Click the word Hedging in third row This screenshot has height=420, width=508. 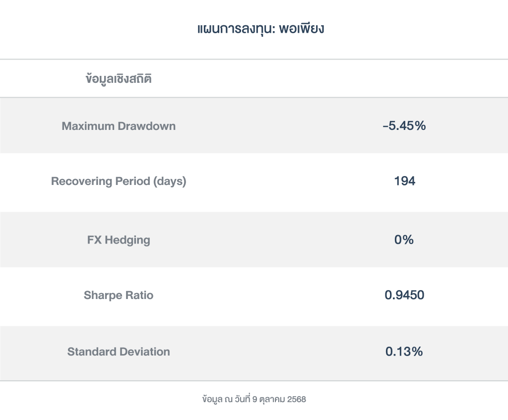pyautogui.click(x=127, y=240)
